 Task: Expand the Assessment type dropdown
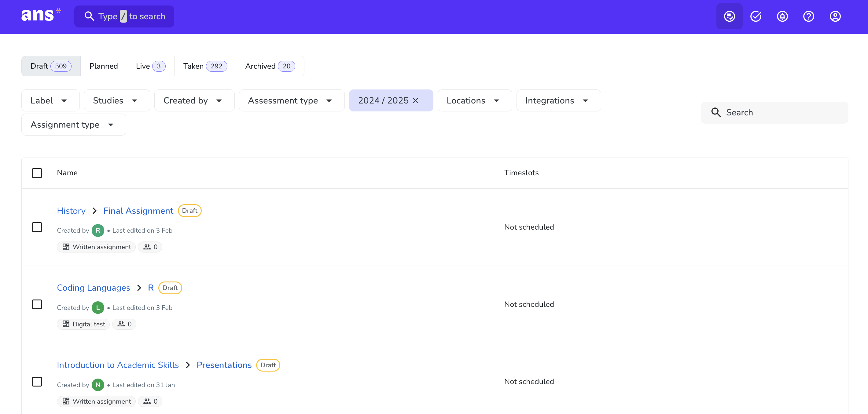pyautogui.click(x=291, y=101)
